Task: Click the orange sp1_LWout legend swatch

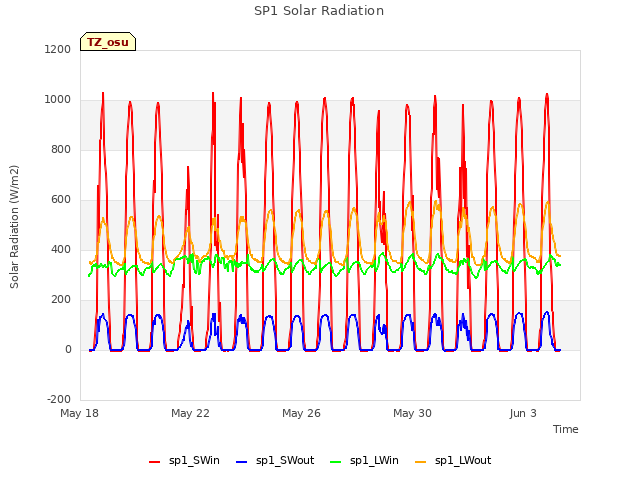Action: tap(420, 462)
